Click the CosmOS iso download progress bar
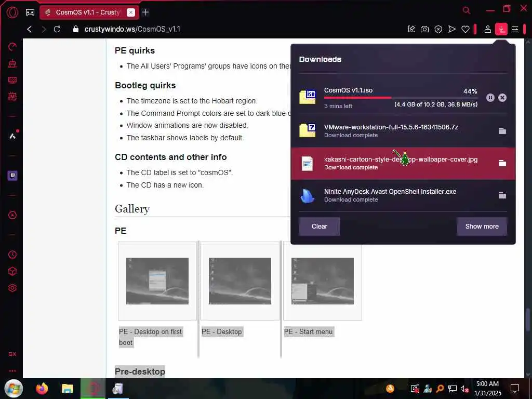Image resolution: width=532 pixels, height=399 pixels. 401,98
